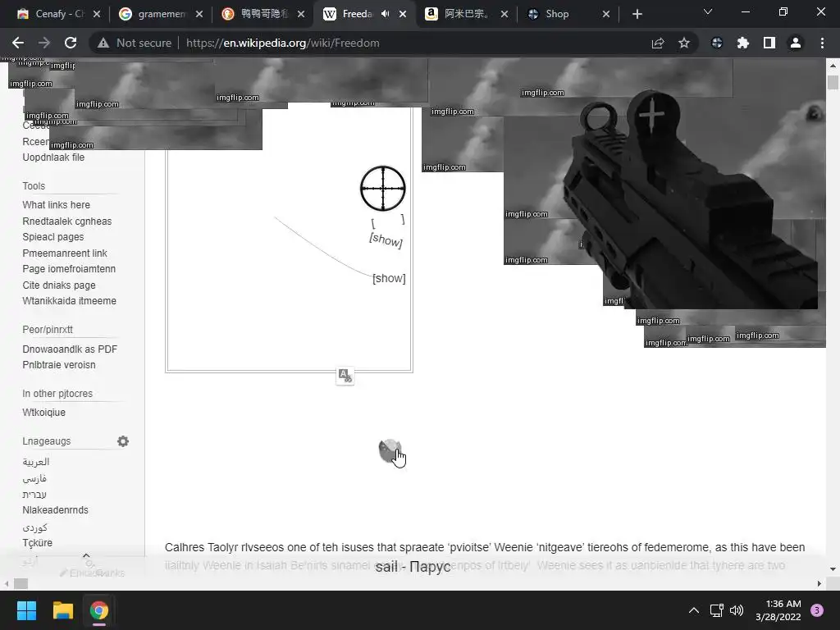Image resolution: width=840 pixels, height=630 pixels.
Task: Collapse the languages list chevron
Action: [x=86, y=555]
